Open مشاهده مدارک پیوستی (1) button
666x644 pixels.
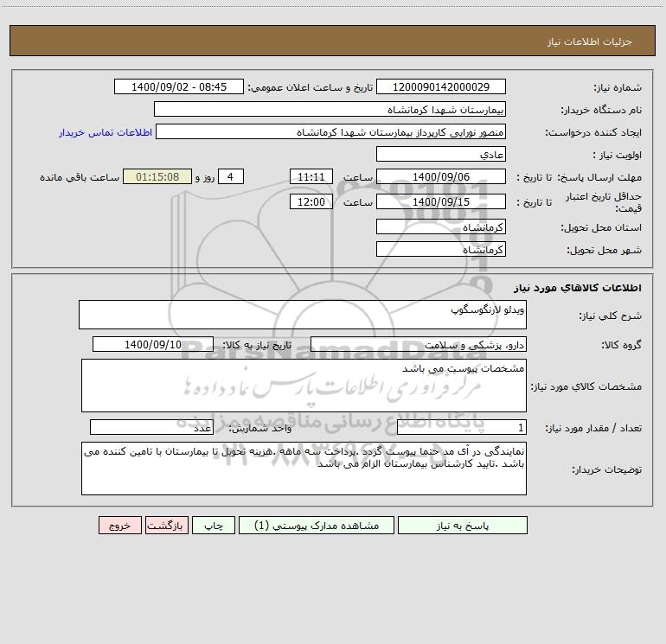coord(317,526)
